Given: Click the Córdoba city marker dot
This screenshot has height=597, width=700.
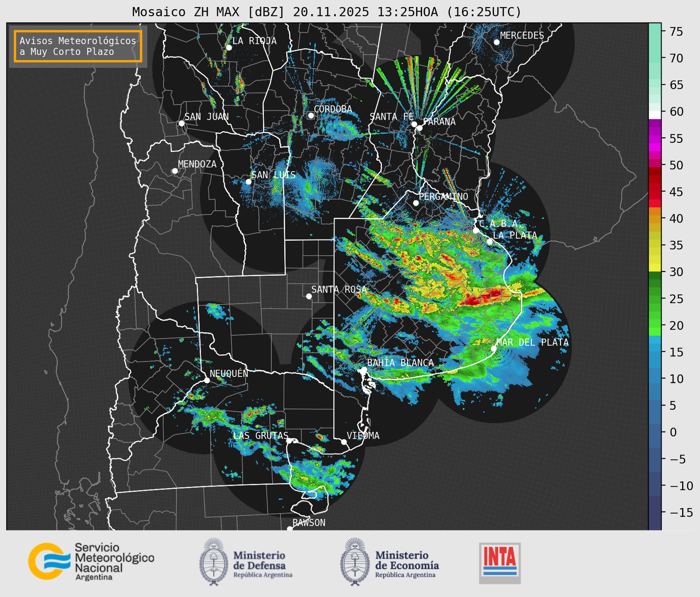Looking at the screenshot, I should (311, 115).
